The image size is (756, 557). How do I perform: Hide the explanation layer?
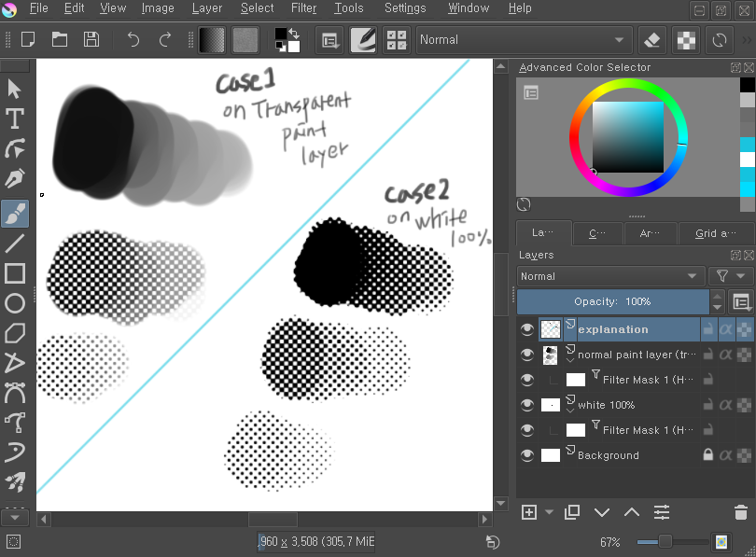(x=527, y=329)
